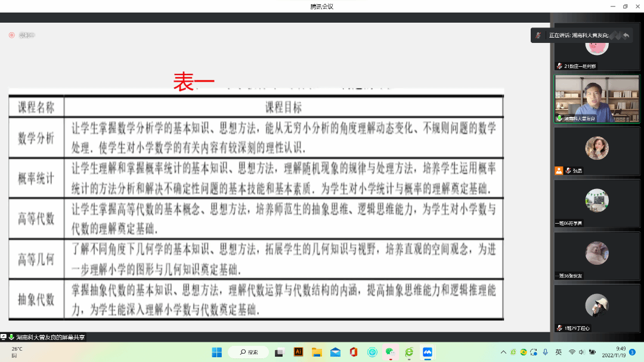The image size is (644, 362).
Task: Select the speaker video thumbnail 湖南科大曾友良
Action: (x=596, y=98)
